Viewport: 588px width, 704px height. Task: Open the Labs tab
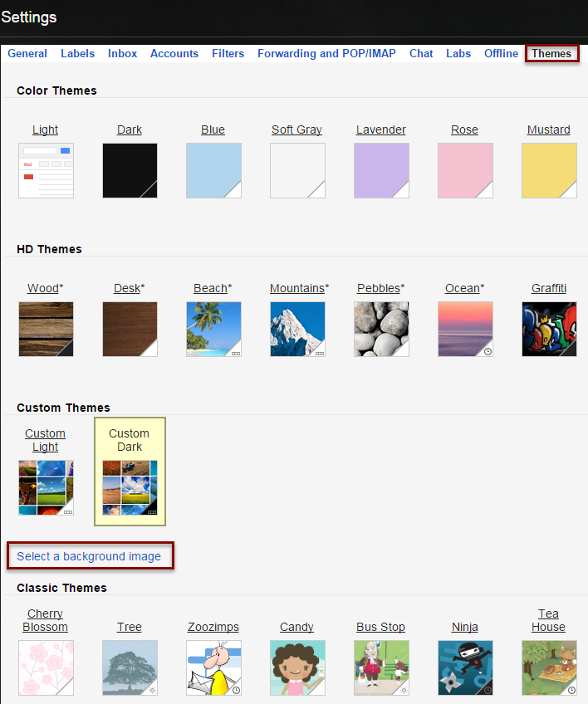click(458, 53)
